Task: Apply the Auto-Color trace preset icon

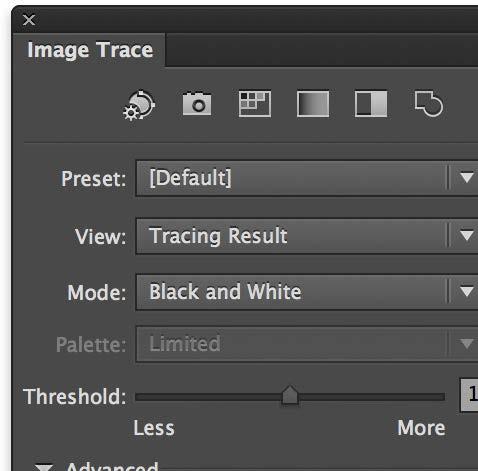Action: 139,105
